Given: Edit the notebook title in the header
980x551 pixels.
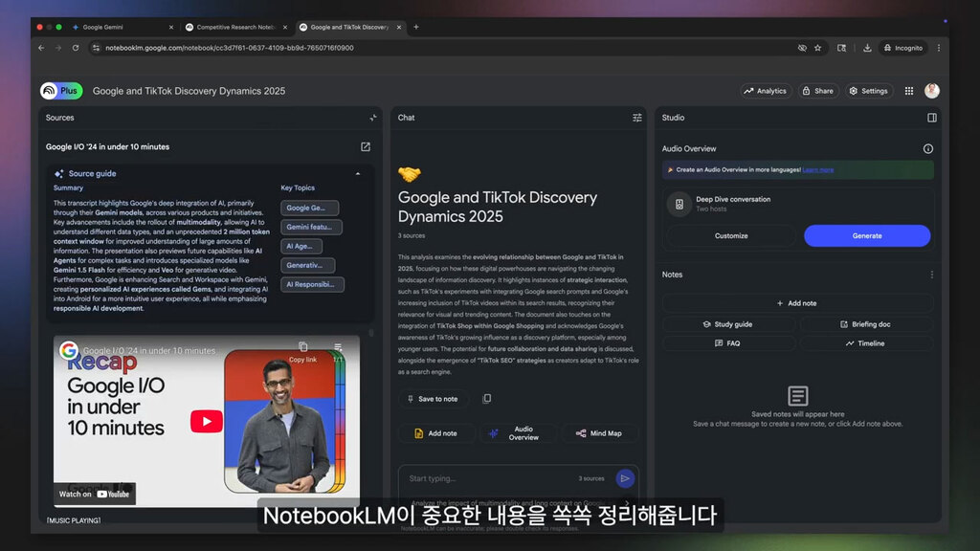Looking at the screenshot, I should pyautogui.click(x=189, y=91).
